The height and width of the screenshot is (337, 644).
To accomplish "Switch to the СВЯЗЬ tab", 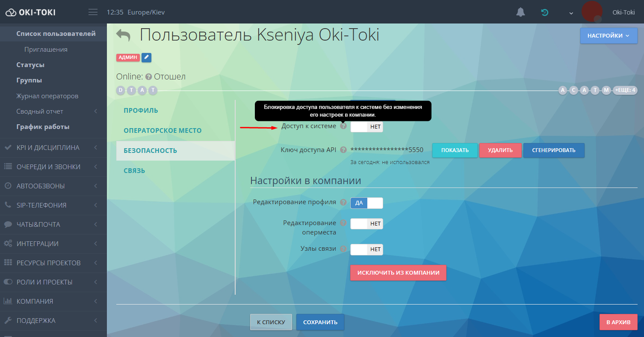I will click(176, 171).
